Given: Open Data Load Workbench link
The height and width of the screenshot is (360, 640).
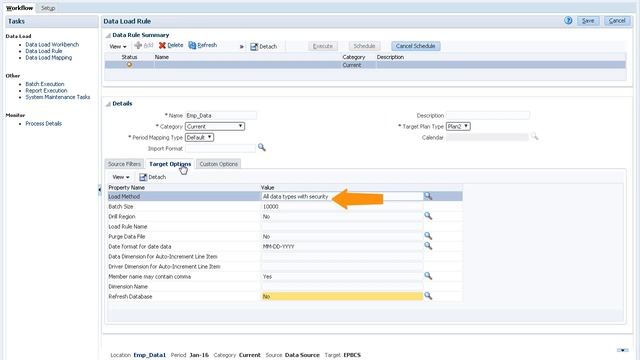Looking at the screenshot, I should 52,44.
